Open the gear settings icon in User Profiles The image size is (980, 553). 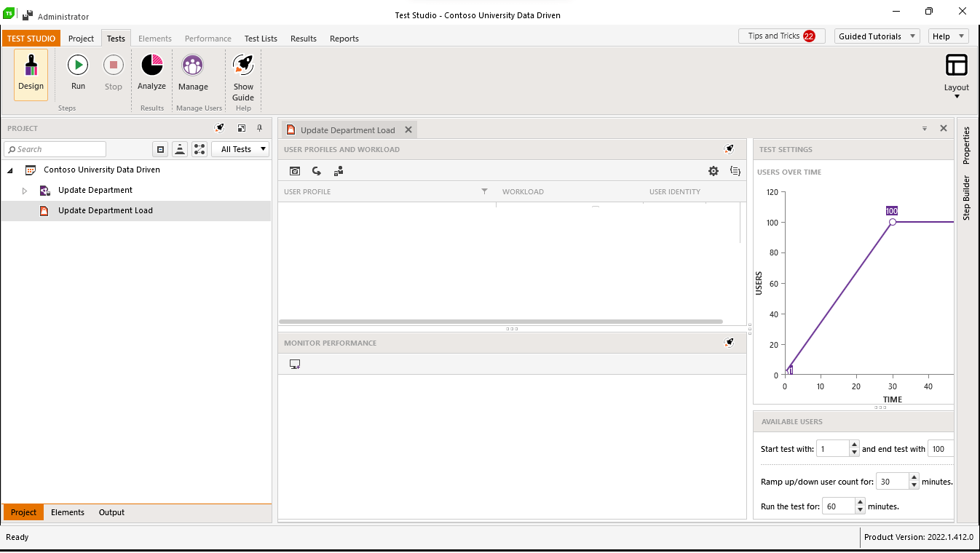coord(714,171)
